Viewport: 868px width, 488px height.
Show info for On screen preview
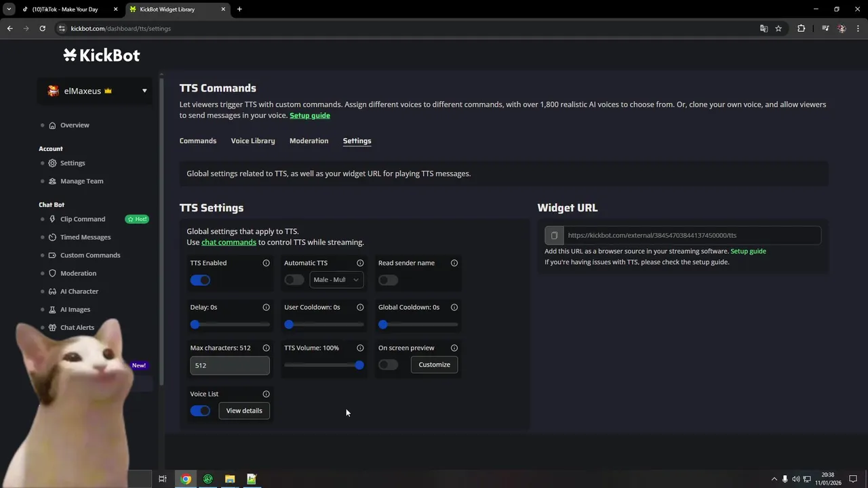[454, 348]
